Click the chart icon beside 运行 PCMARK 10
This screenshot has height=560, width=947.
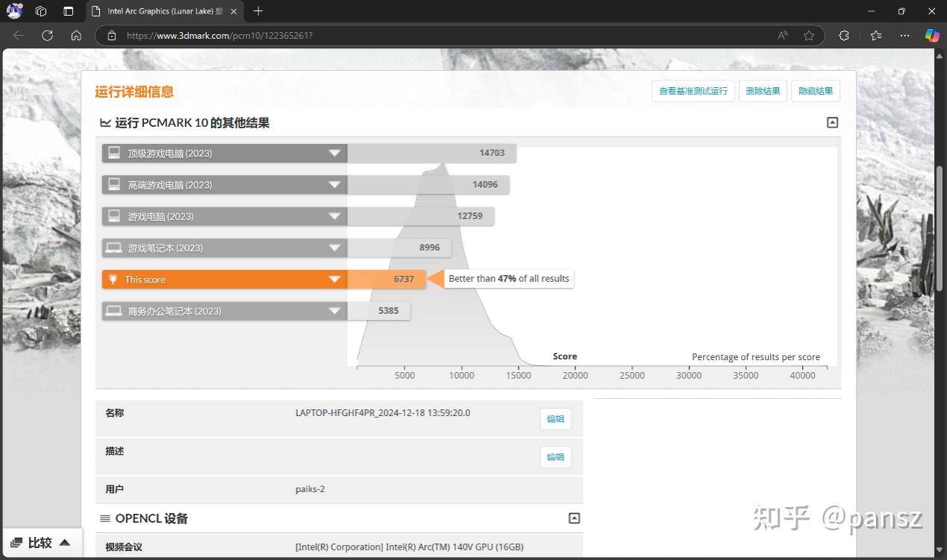point(105,122)
